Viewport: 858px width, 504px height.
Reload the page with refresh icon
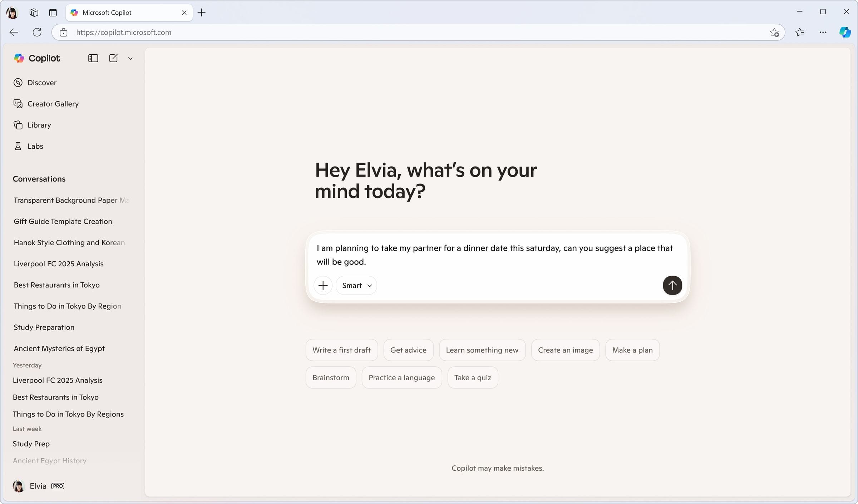click(x=37, y=32)
